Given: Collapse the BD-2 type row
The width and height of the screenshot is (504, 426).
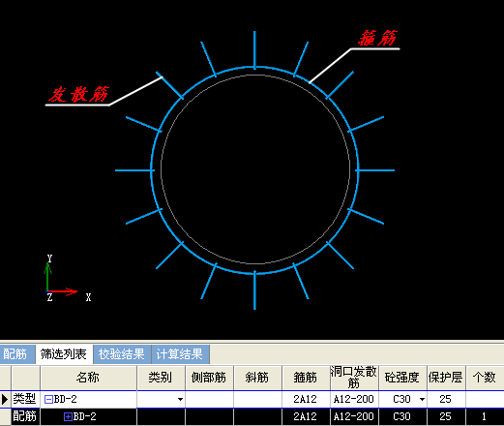Looking at the screenshot, I should (x=48, y=400).
